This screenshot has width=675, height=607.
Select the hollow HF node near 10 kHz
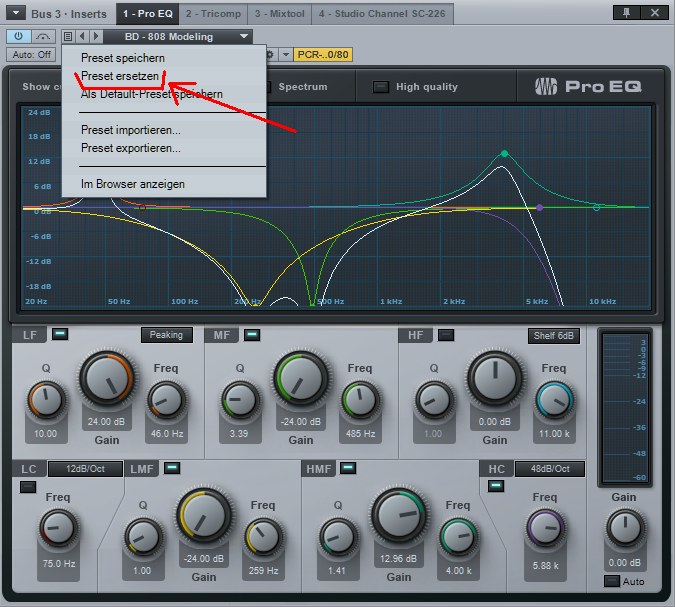pos(596,207)
